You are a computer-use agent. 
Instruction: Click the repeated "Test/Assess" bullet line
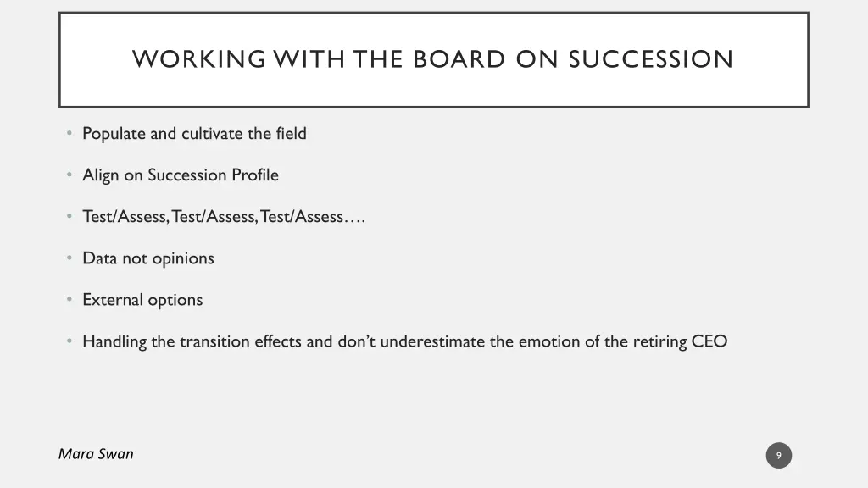(224, 217)
